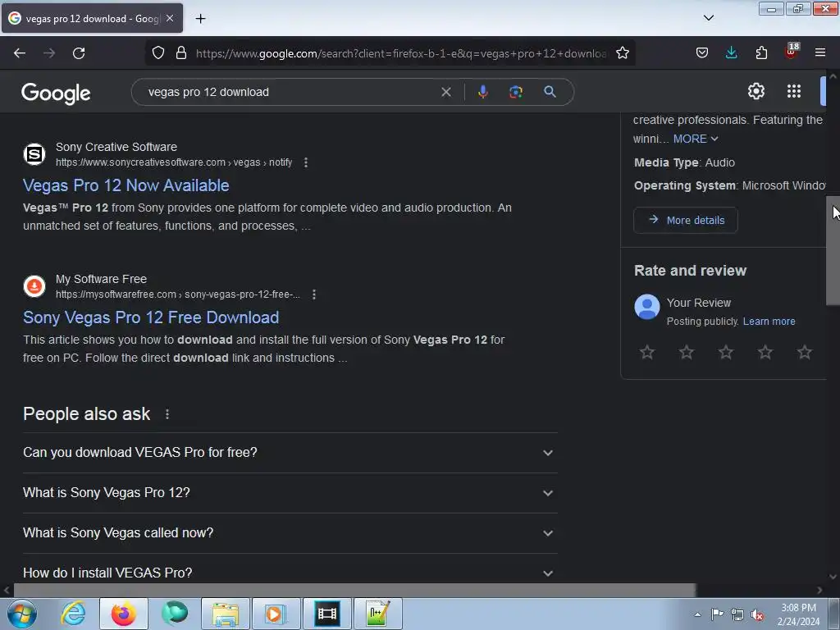Open the extensions puzzle icon
The height and width of the screenshot is (630, 840).
coord(761,53)
